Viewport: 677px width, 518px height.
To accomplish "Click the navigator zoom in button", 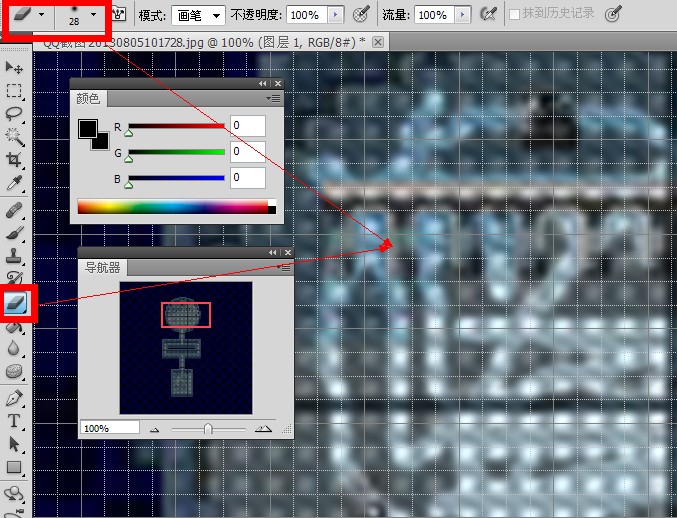I will 263,429.
